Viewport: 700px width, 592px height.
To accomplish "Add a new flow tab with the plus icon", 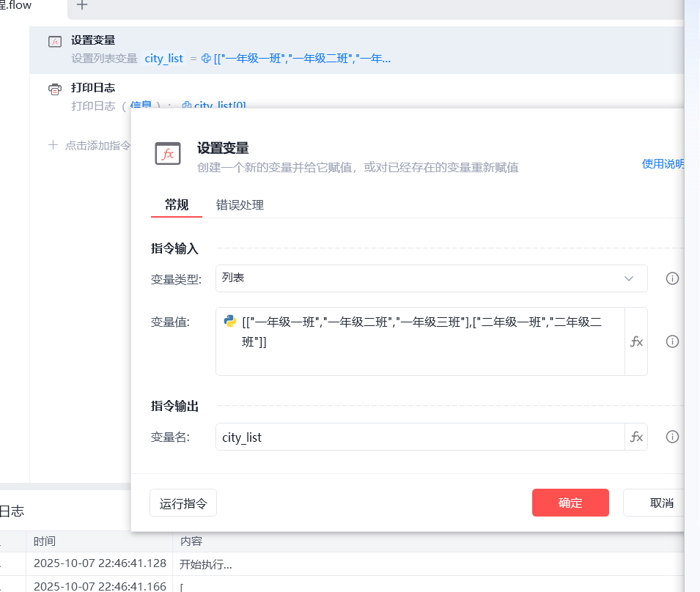I will [81, 5].
